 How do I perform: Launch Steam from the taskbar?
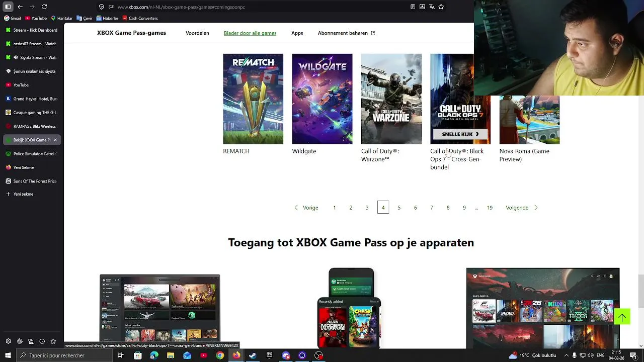tap(253, 355)
